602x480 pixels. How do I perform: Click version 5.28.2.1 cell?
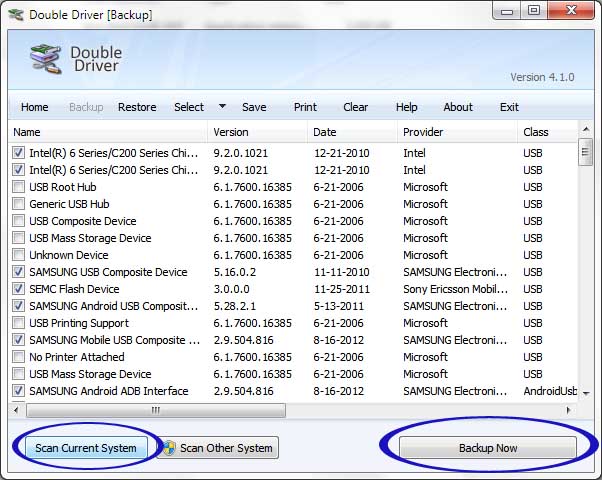pyautogui.click(x=234, y=306)
